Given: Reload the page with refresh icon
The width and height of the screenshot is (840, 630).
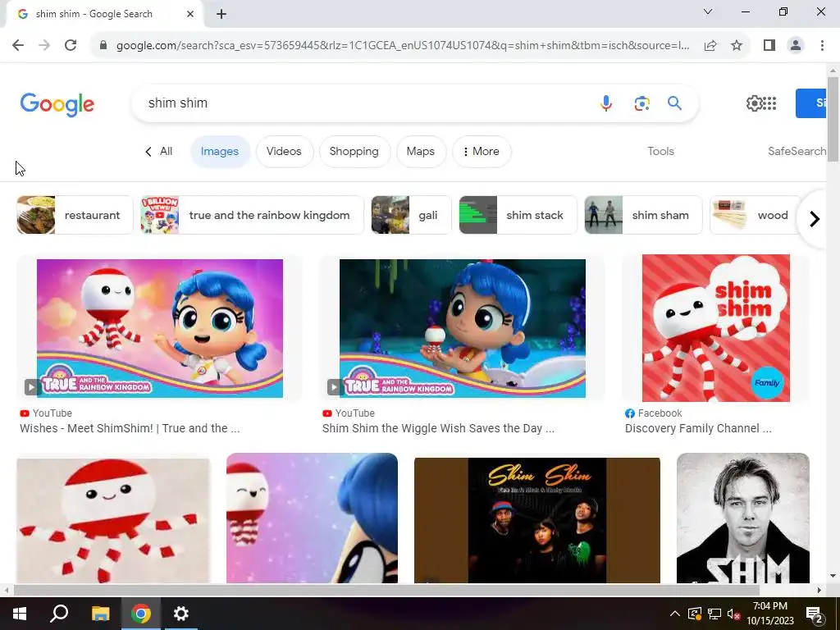Looking at the screenshot, I should [x=71, y=45].
